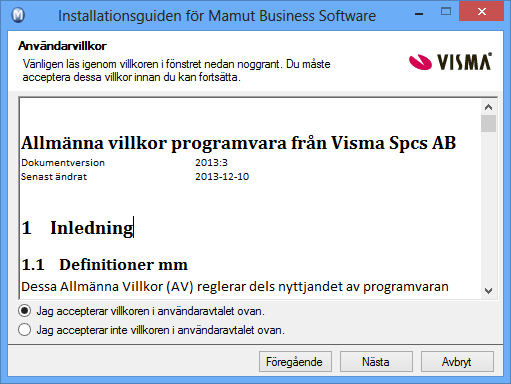Maximize the installation guide window

point(446,12)
